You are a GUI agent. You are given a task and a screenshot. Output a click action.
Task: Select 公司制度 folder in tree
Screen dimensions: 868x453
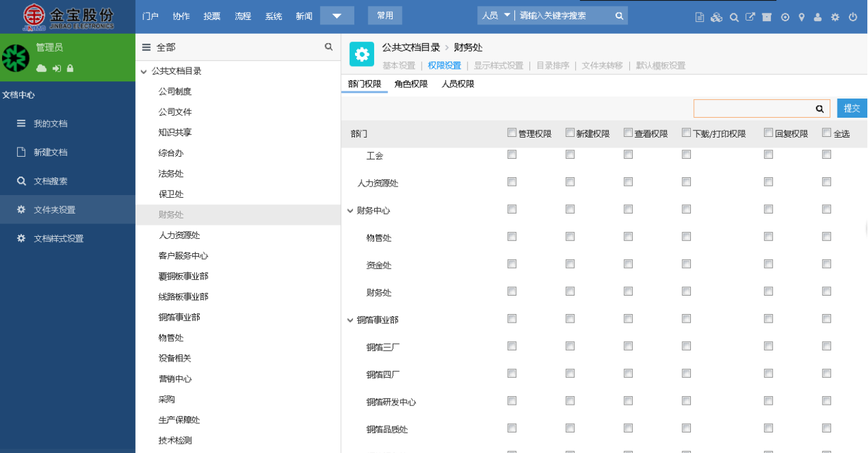coord(175,91)
